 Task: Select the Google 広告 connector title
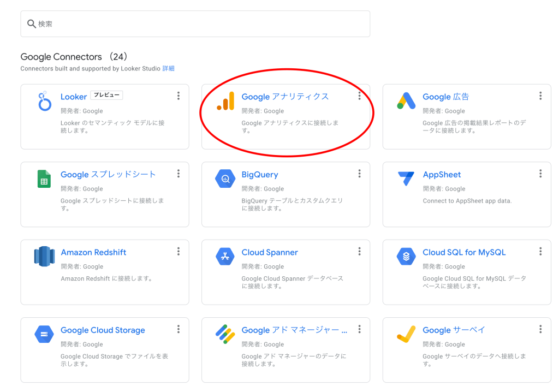(x=445, y=97)
